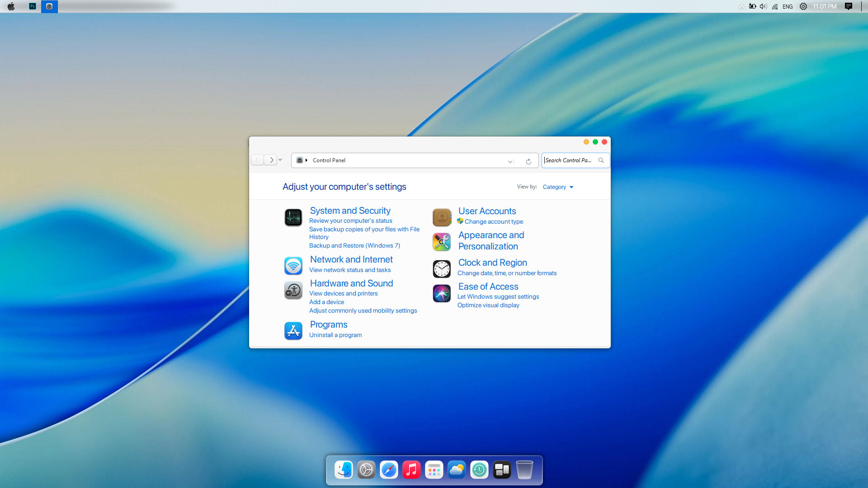Click the refresh button in address bar
Screen dimensions: 868x488
528,161
